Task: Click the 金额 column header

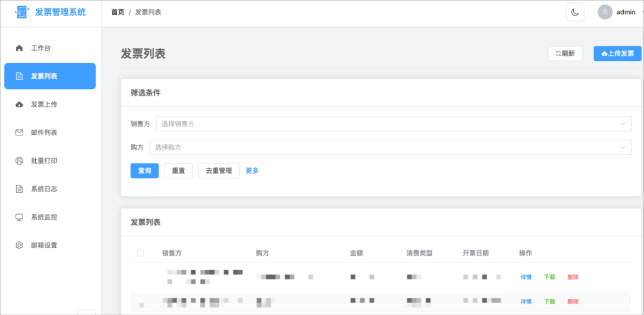Action: pos(357,253)
